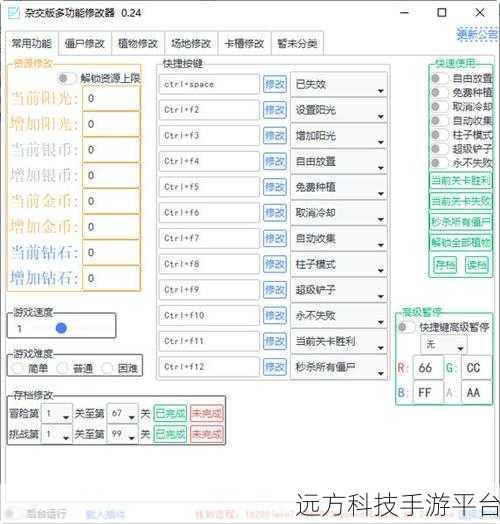The image size is (500, 524).
Task: Open the 场地修改 tab
Action: click(191, 43)
